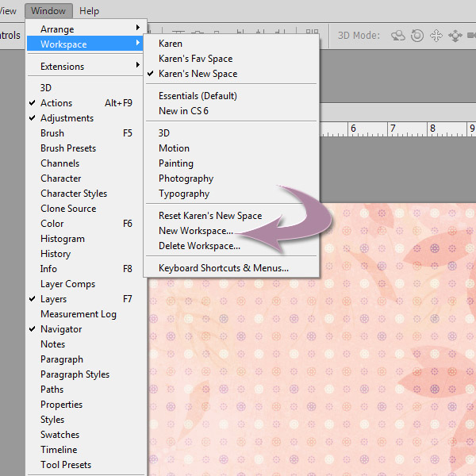
Task: Show the Swatches panel
Action: 85,435
